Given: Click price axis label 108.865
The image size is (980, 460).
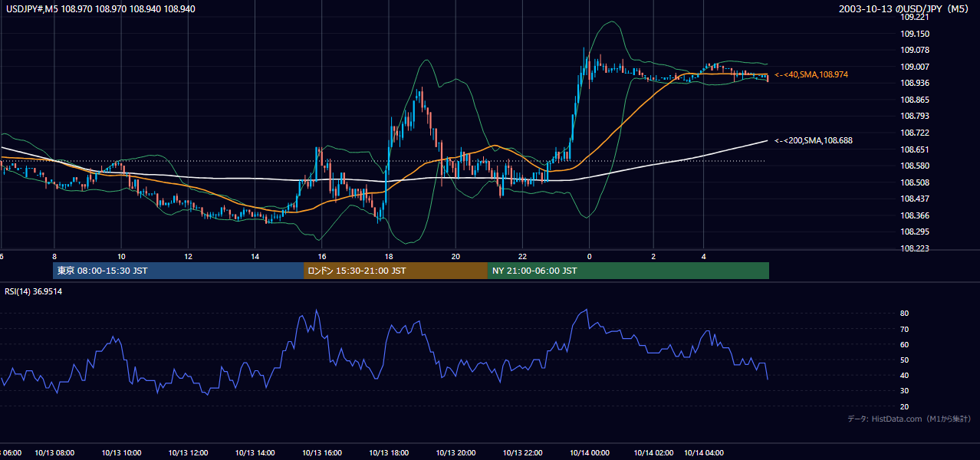Looking at the screenshot, I should click(915, 100).
